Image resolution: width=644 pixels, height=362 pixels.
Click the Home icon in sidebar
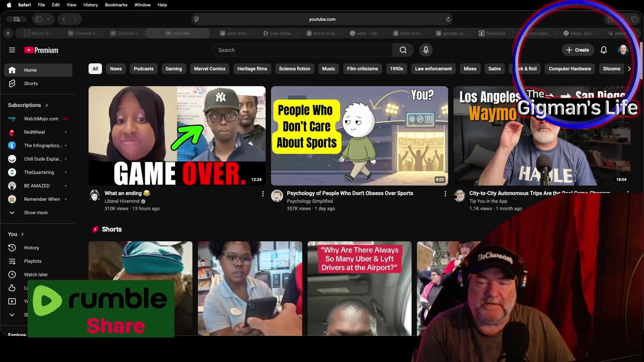point(12,70)
